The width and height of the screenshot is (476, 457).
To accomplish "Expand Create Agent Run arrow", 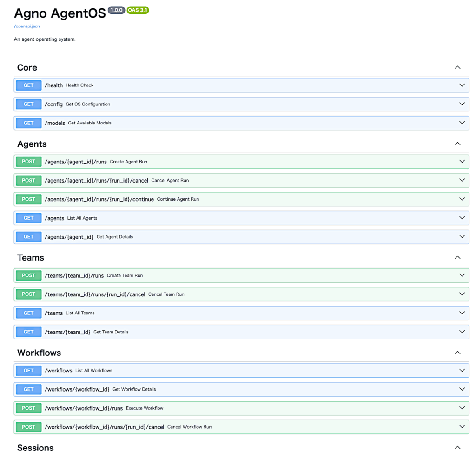I will [x=462, y=161].
